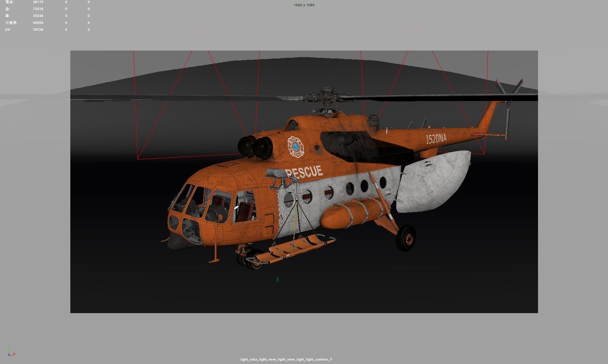Click the UV: label in the poly count HUD
Screen dimensions: 608x364
tap(8, 30)
